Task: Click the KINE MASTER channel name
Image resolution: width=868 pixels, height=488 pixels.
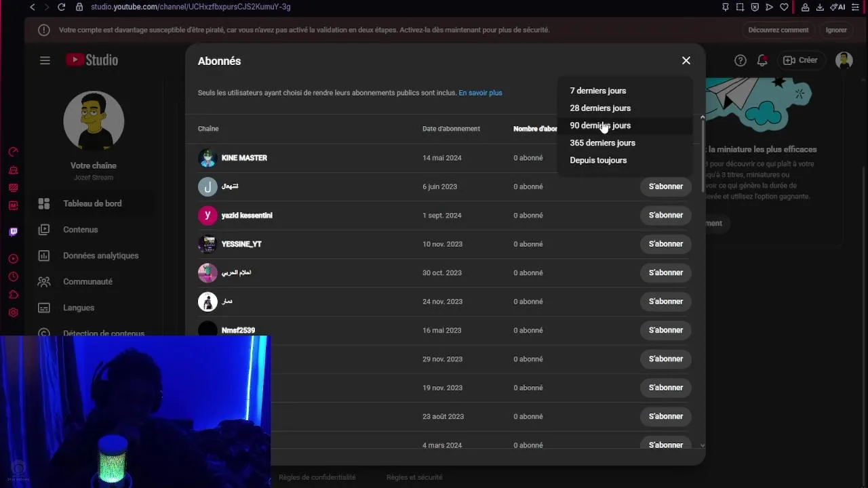Action: (x=244, y=158)
